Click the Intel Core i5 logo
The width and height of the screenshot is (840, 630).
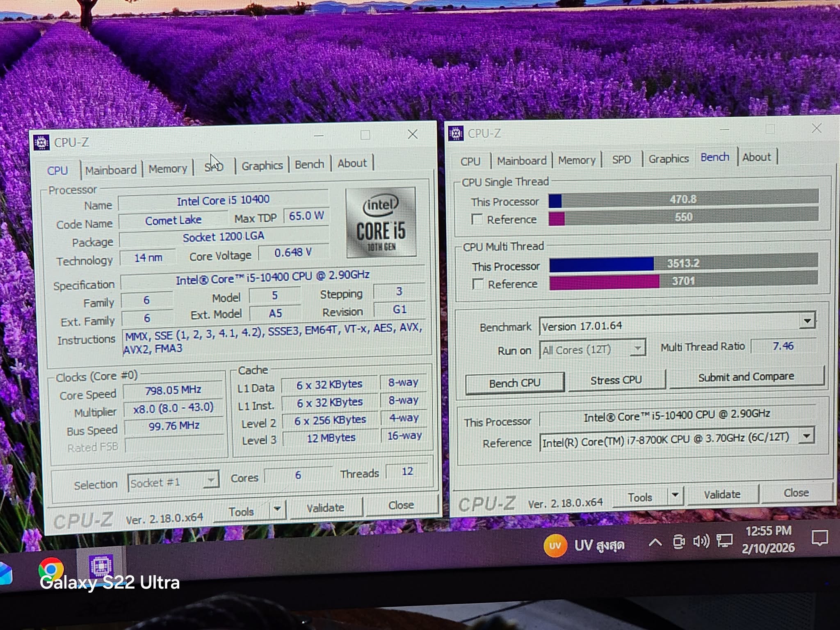[381, 223]
